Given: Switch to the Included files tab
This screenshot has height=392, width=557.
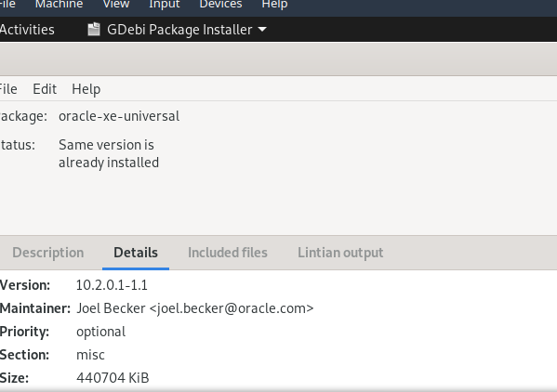Looking at the screenshot, I should [228, 253].
